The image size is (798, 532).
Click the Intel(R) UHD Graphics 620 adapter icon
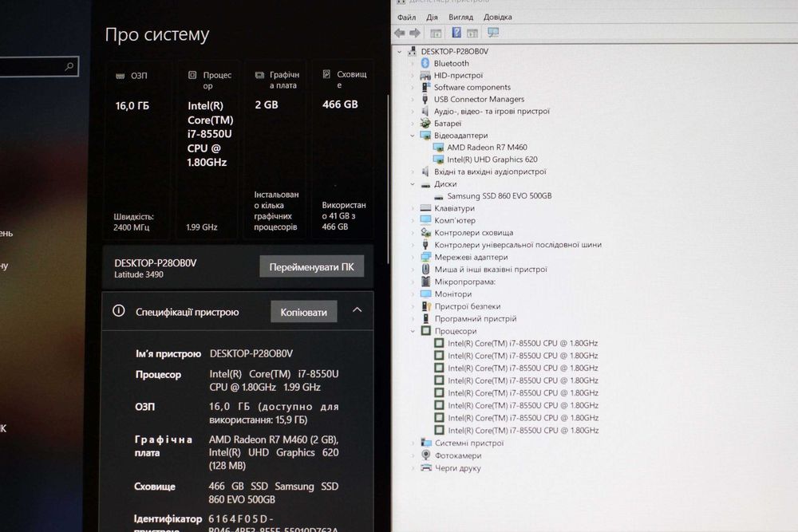[438, 160]
